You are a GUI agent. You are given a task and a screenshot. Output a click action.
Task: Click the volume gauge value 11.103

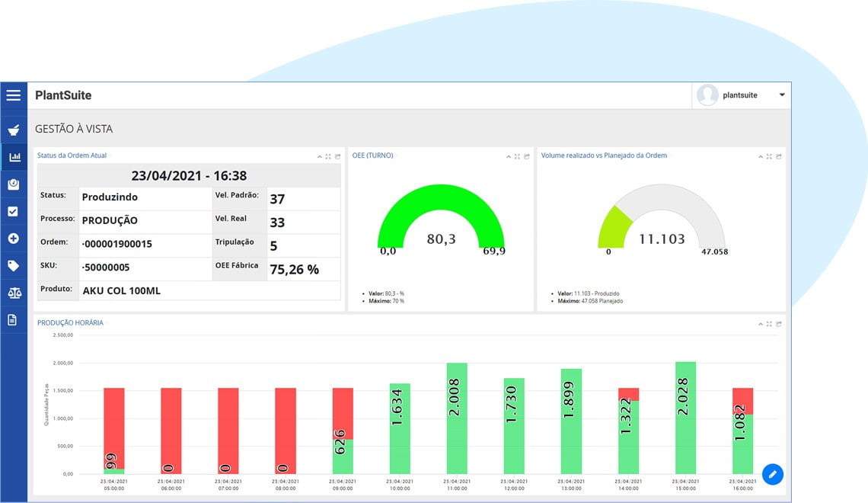coord(662,239)
